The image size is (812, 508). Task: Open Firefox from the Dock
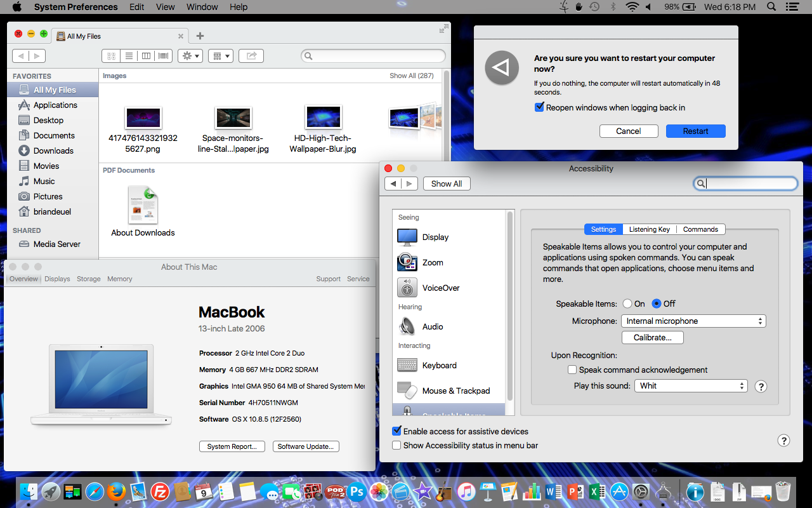point(116,491)
